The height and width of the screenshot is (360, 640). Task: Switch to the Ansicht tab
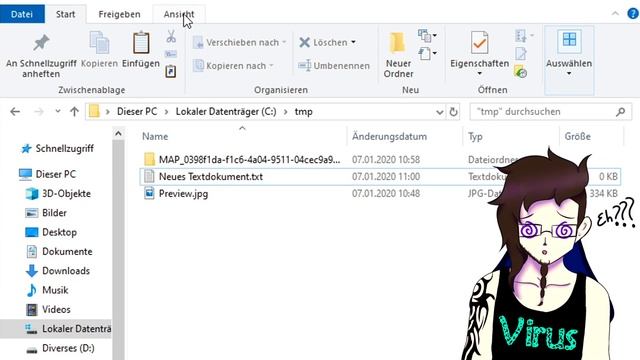point(179,14)
